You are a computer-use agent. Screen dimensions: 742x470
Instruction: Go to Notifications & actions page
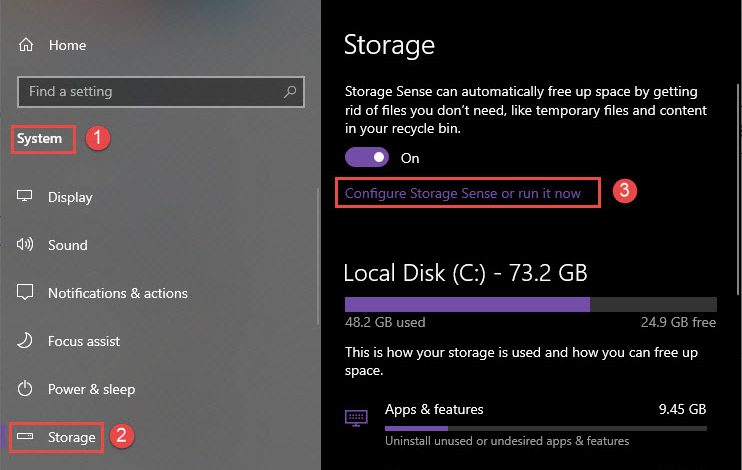coord(118,293)
